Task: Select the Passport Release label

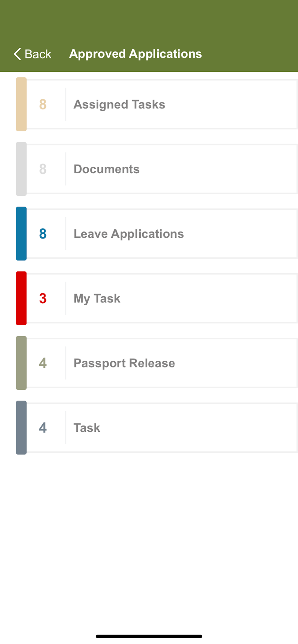Action: pyautogui.click(x=124, y=363)
